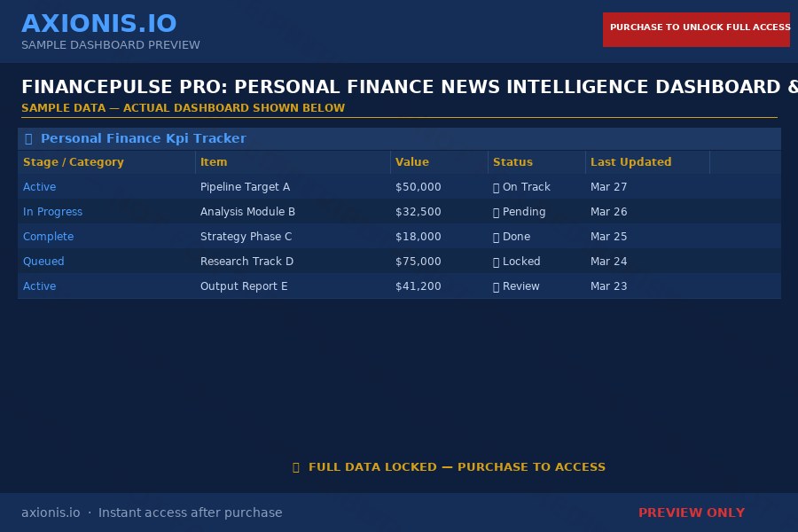
Task: Sort the table by Last Updated column header
Action: pos(631,162)
